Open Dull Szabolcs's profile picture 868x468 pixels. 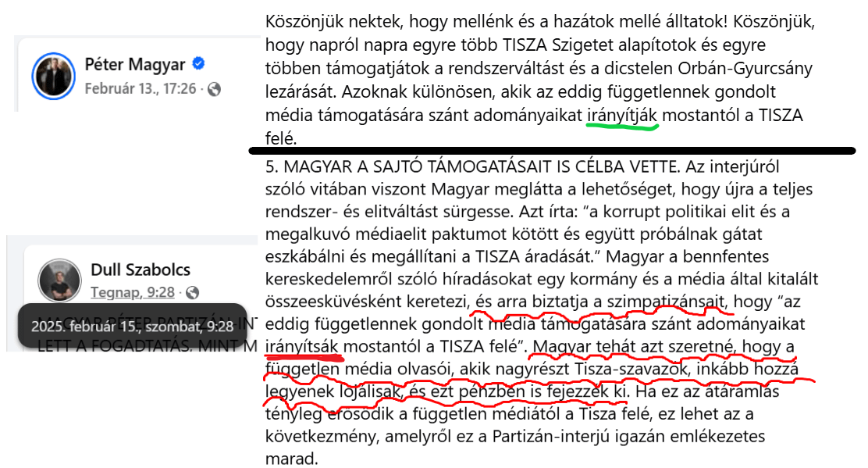point(59,280)
